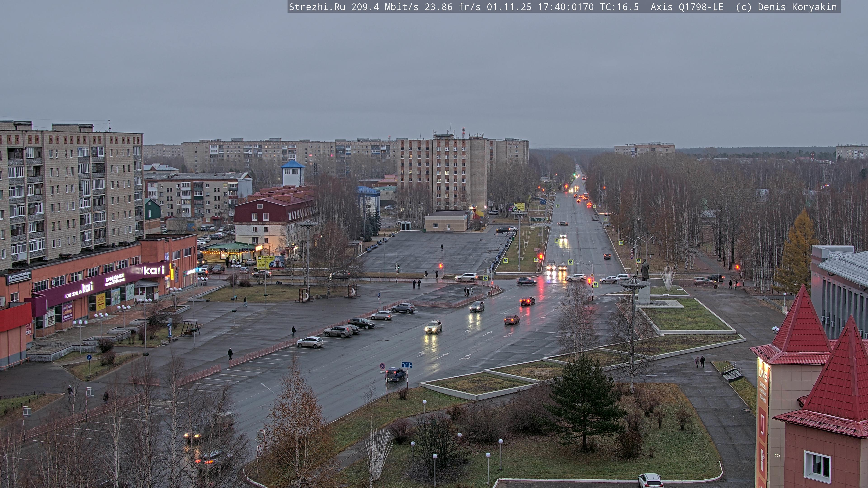
Task: Click the no-parking sign beside dark pickup
Action: coord(382,366)
